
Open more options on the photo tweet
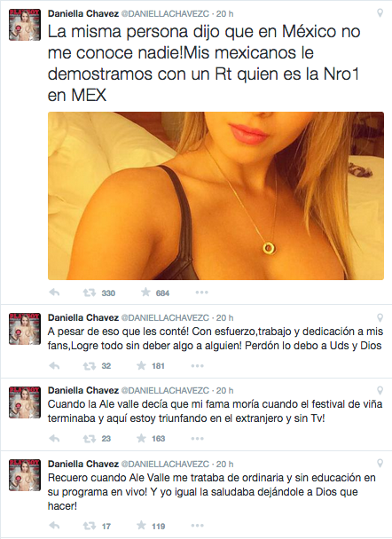[x=202, y=293]
